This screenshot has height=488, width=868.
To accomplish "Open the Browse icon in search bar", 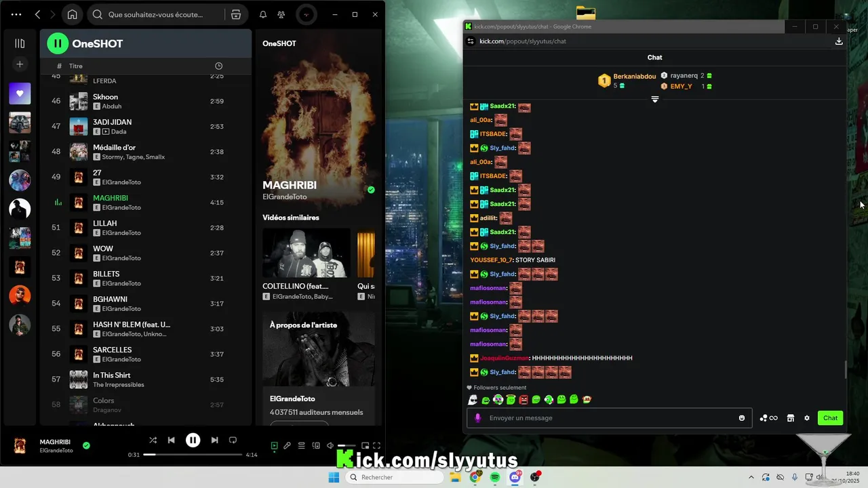I will tap(235, 14).
